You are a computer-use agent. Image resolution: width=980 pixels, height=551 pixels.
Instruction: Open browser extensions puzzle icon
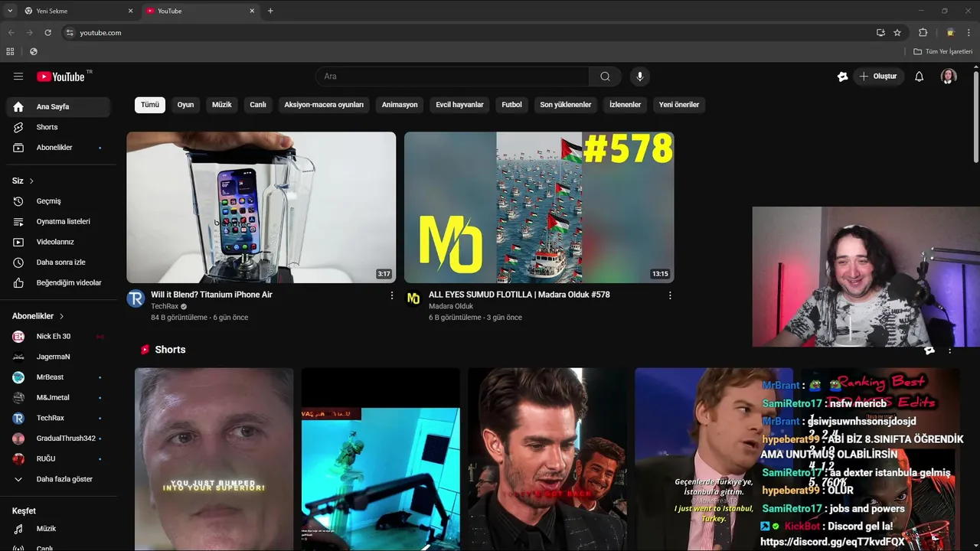pos(923,33)
